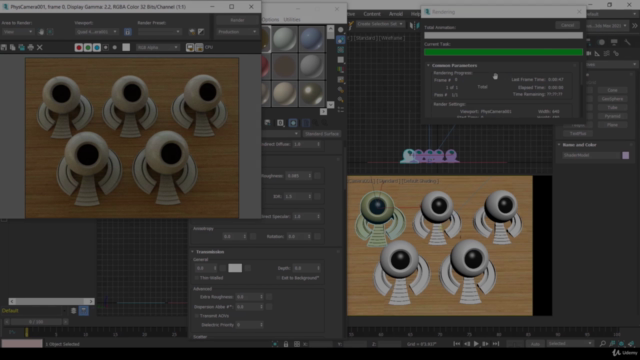Screen dimensions: 640x360
Task: Click the green Current Task progress bar
Action: pyautogui.click(x=503, y=52)
